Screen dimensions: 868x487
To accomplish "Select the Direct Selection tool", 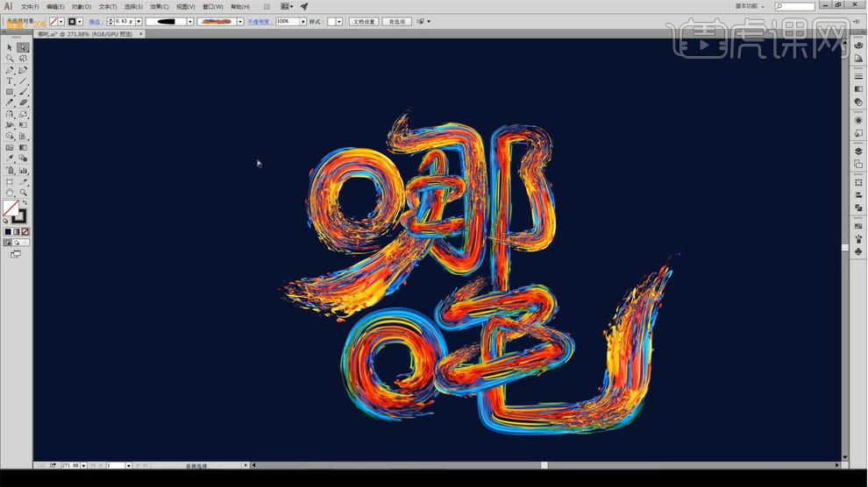I will pyautogui.click(x=23, y=47).
